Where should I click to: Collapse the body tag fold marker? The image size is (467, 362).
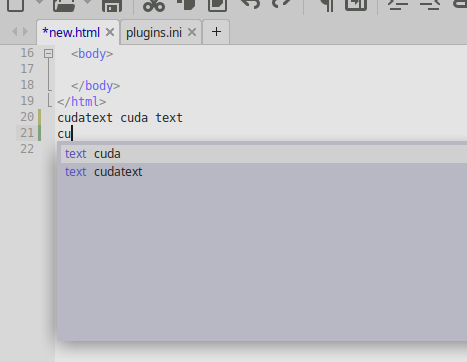click(x=48, y=53)
